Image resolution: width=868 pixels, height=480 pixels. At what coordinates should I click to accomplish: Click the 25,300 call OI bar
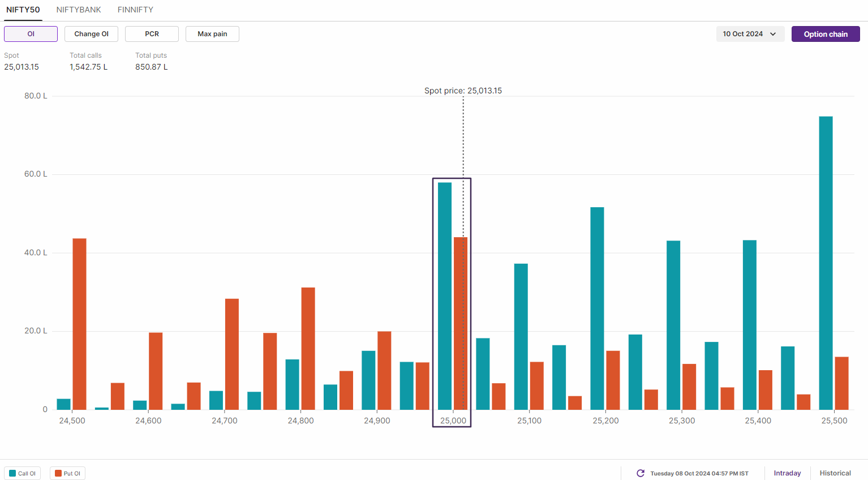click(x=673, y=325)
